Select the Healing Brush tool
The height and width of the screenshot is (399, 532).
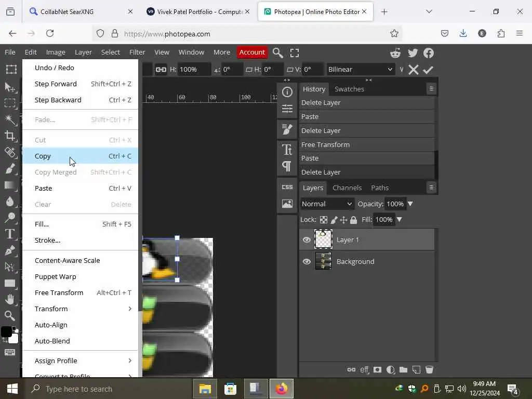tap(10, 152)
